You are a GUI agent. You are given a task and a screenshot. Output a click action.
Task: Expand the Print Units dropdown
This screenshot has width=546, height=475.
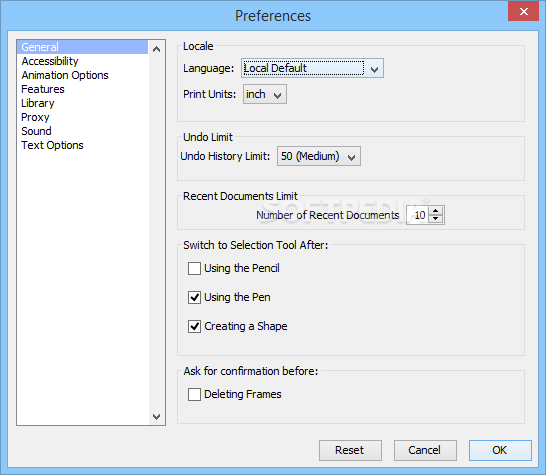[x=265, y=94]
